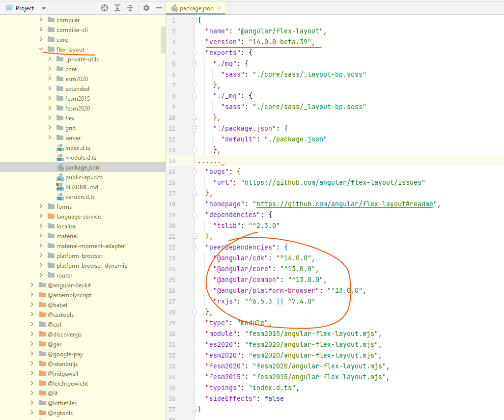Image resolution: width=504 pixels, height=420 pixels.
Task: Select the material-moment-adapter folder
Action: (91, 246)
